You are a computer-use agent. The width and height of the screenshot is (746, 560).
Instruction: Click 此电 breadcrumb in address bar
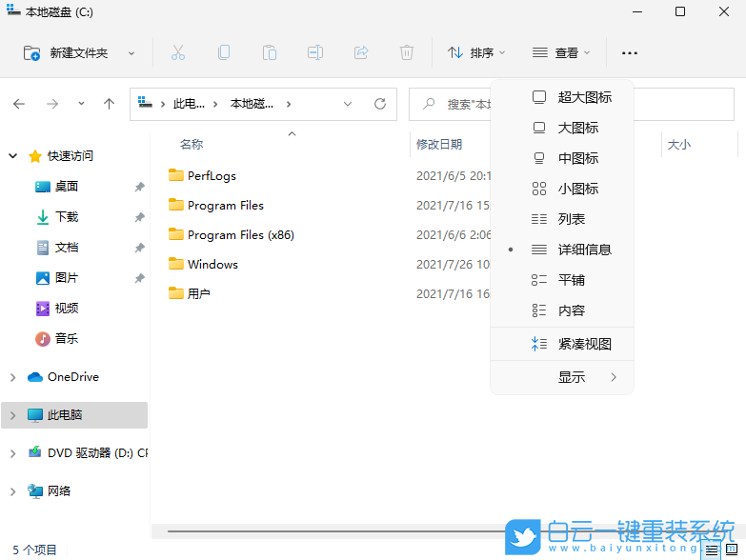pyautogui.click(x=189, y=104)
